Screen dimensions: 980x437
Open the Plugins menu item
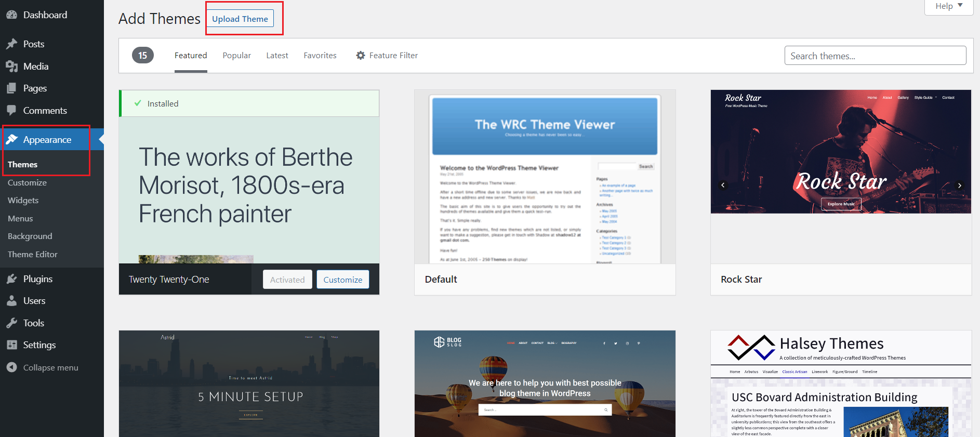click(52, 279)
